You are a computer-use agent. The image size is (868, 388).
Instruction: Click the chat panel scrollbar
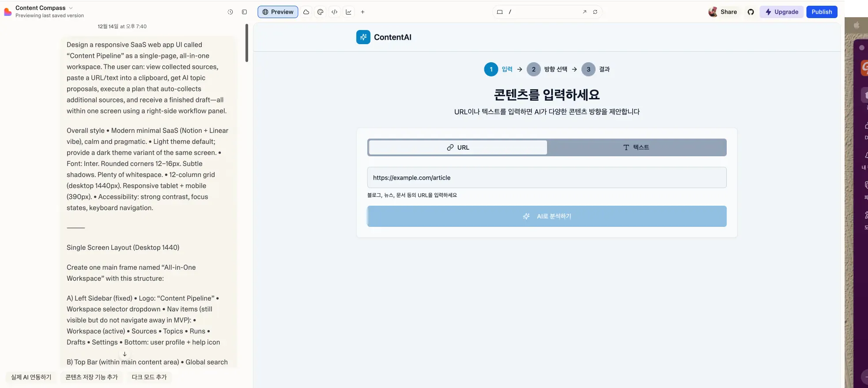point(246,43)
